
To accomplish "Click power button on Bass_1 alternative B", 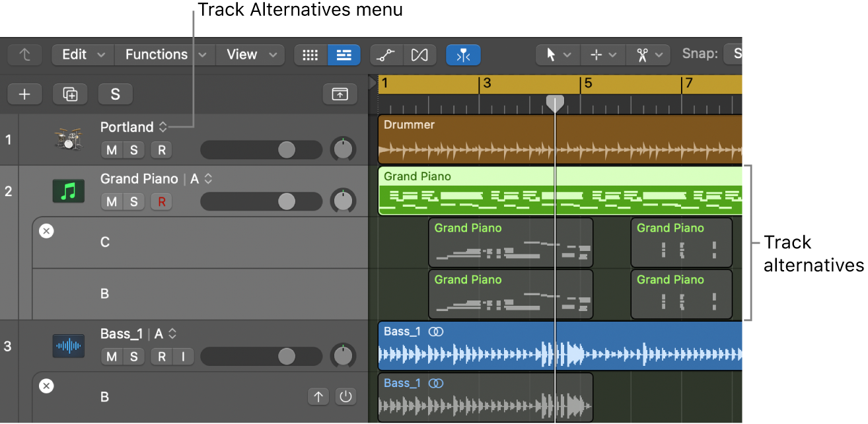I will click(345, 397).
